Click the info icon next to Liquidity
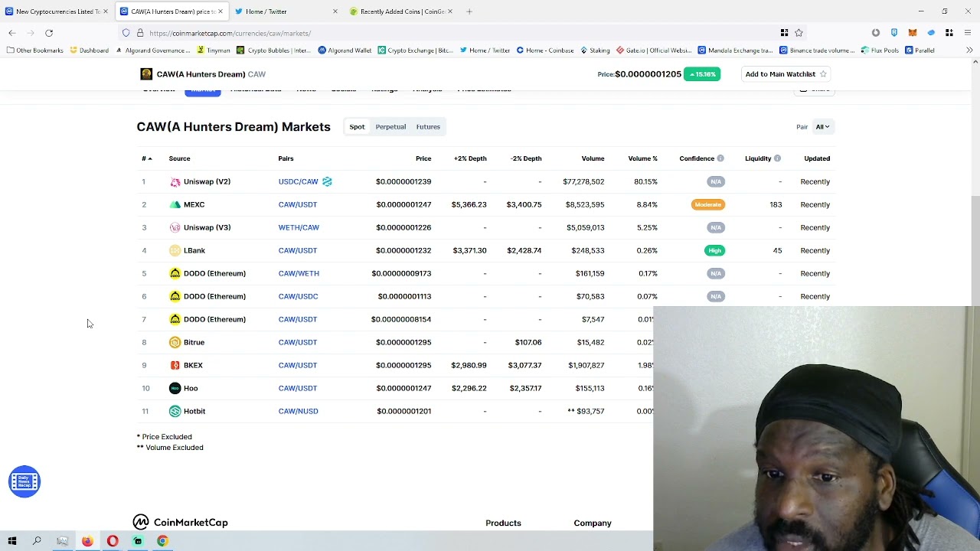Viewport: 980px width, 551px height. point(777,158)
